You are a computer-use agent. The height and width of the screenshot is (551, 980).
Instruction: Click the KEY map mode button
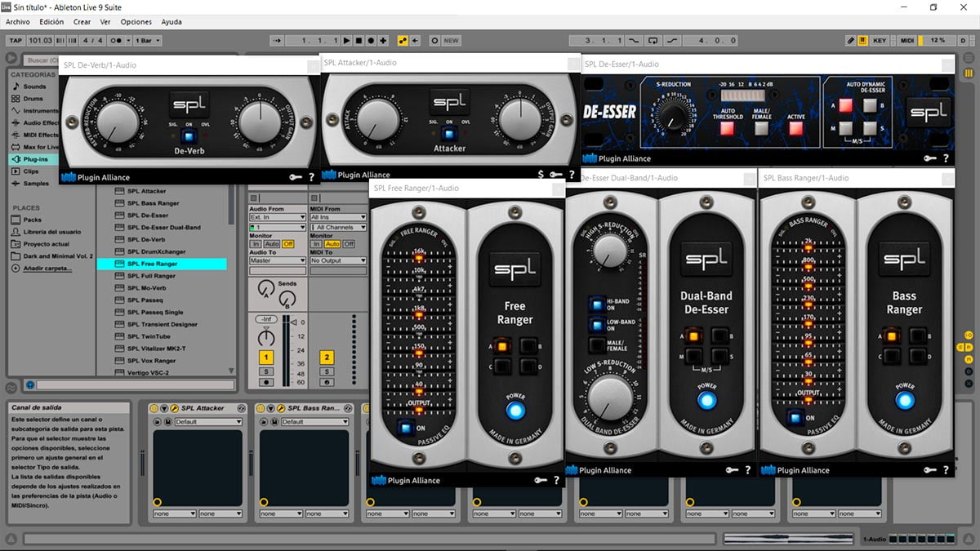click(x=880, y=40)
